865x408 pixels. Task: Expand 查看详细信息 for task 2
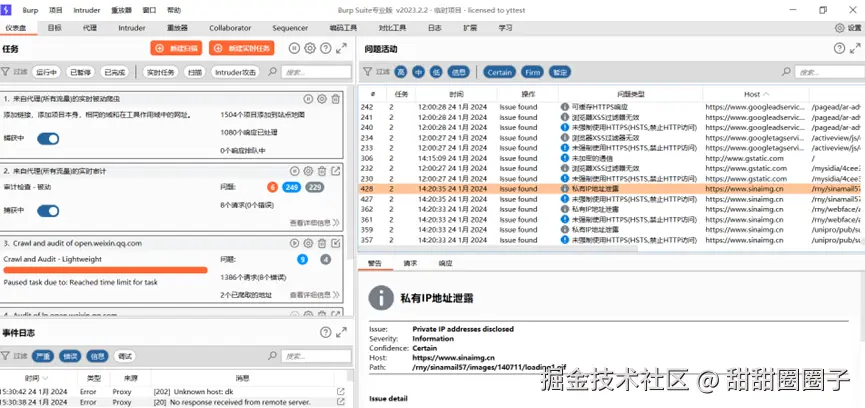pos(314,223)
